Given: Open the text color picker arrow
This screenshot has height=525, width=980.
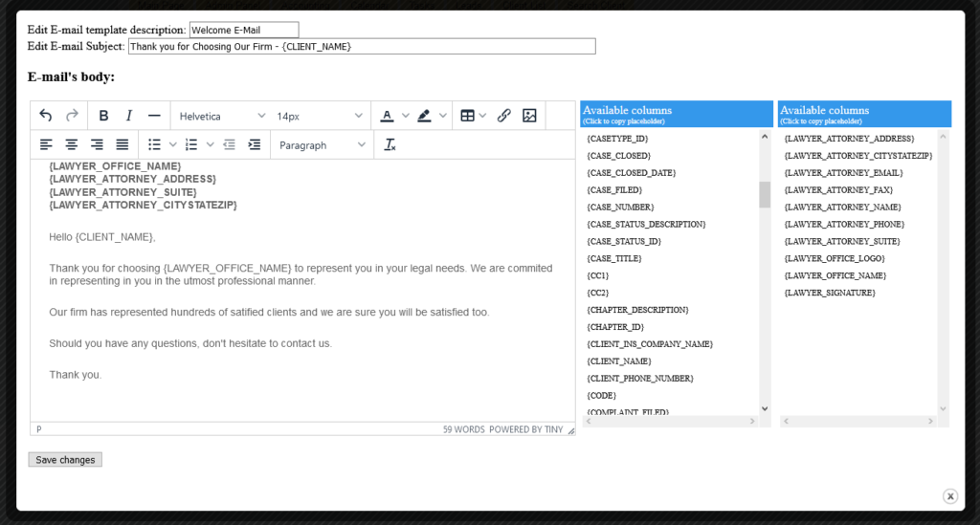Looking at the screenshot, I should [405, 116].
